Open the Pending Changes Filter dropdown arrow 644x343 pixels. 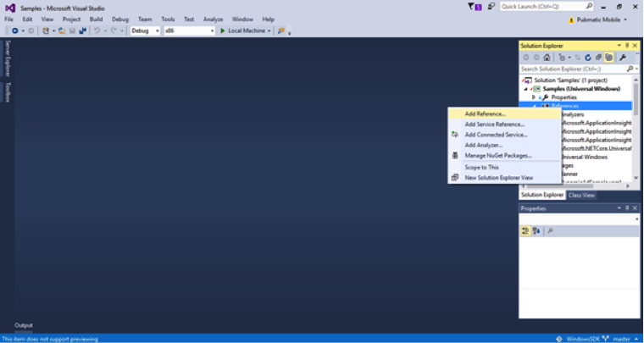coord(569,58)
